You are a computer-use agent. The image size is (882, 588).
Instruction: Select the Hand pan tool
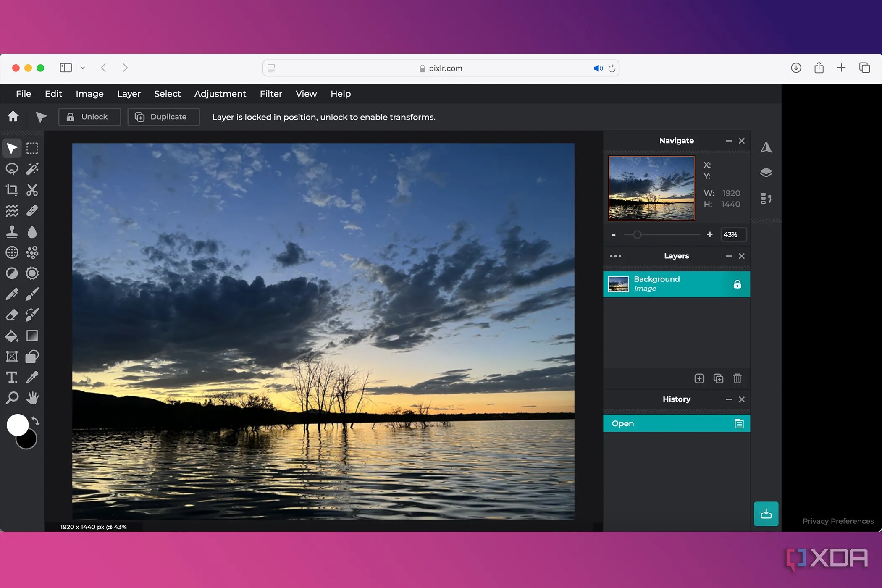[x=32, y=398]
